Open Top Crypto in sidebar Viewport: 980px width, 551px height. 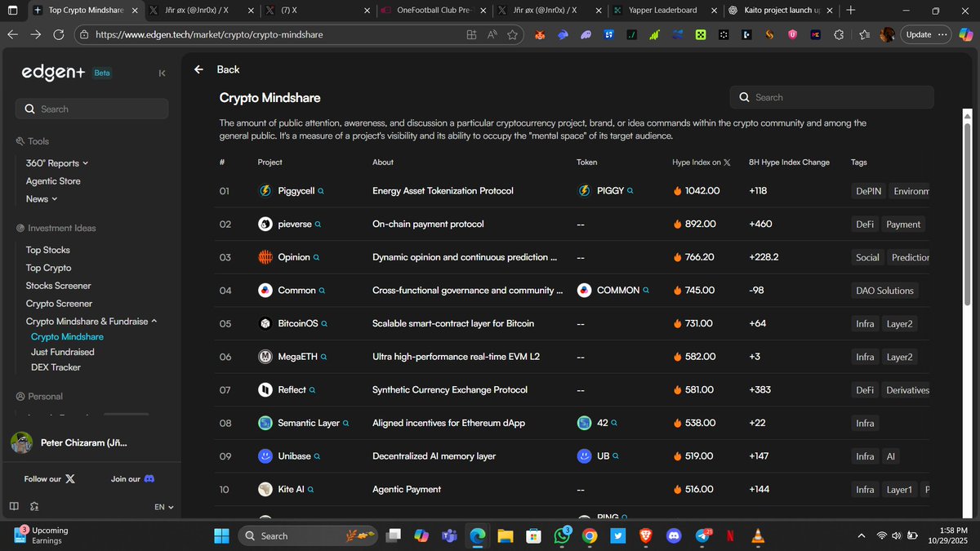point(49,268)
